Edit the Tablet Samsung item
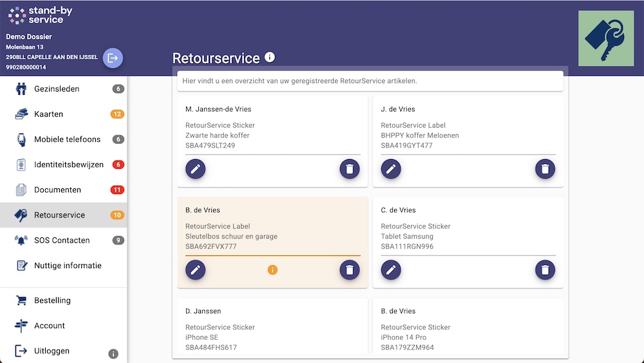644x363 pixels. (391, 270)
